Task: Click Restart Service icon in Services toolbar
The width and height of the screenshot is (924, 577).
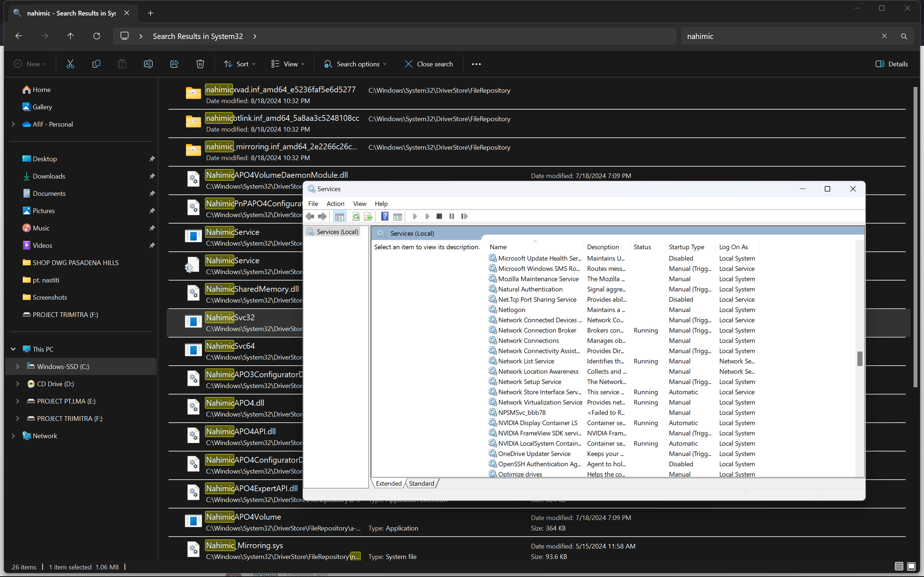Action: [x=464, y=216]
